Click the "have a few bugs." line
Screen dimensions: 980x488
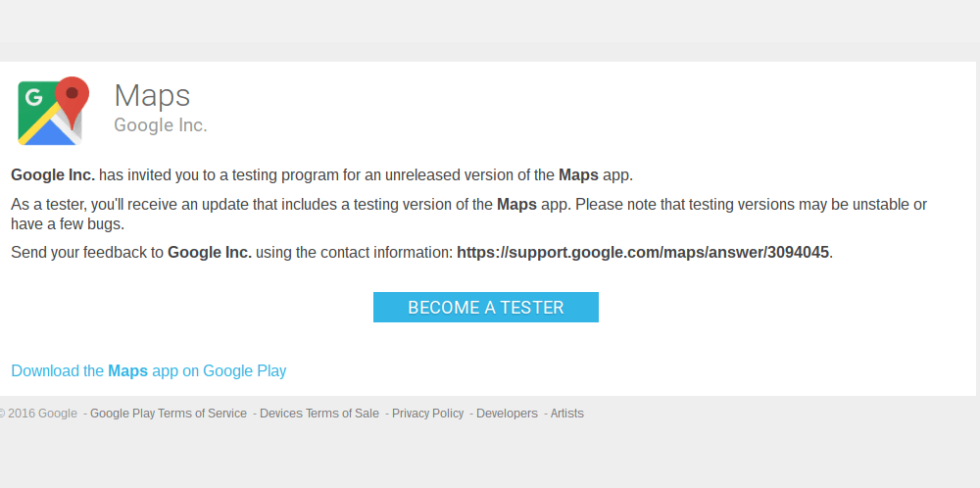tap(68, 223)
